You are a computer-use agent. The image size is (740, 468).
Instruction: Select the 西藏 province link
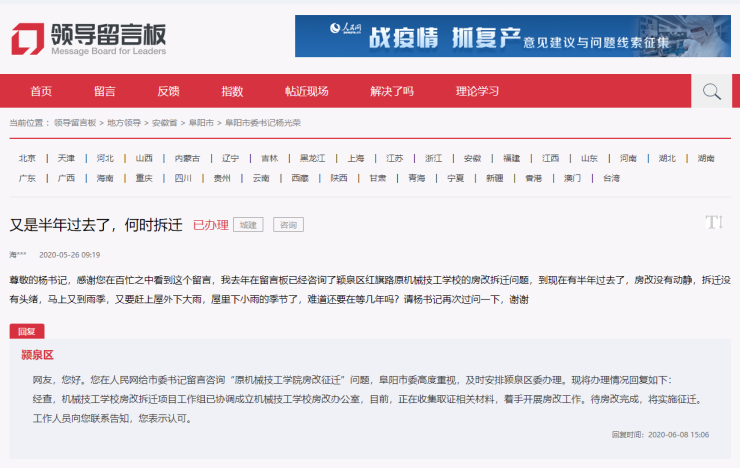click(x=300, y=178)
